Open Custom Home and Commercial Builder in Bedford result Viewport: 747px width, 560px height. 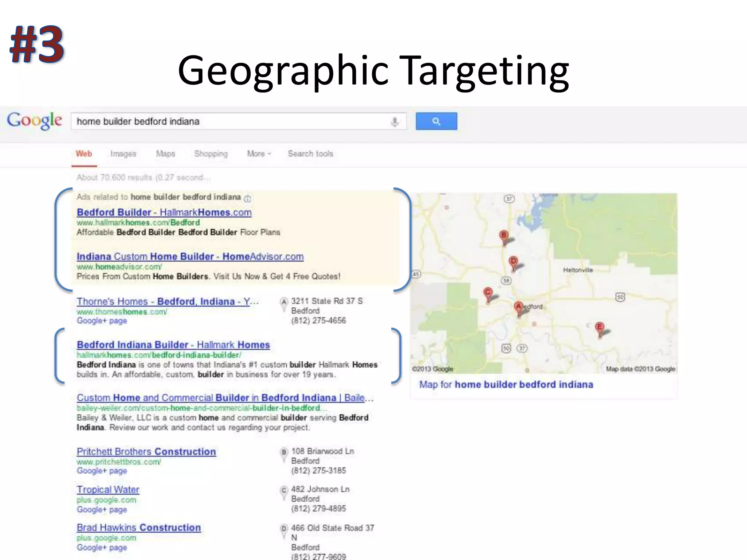click(225, 398)
